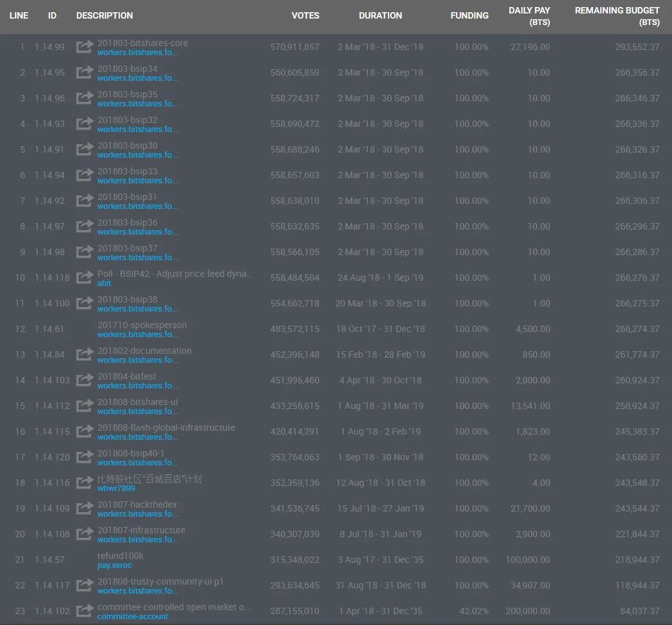Viewport: 672px width, 625px height.
Task: Click the LINE column header
Action: 19,15
